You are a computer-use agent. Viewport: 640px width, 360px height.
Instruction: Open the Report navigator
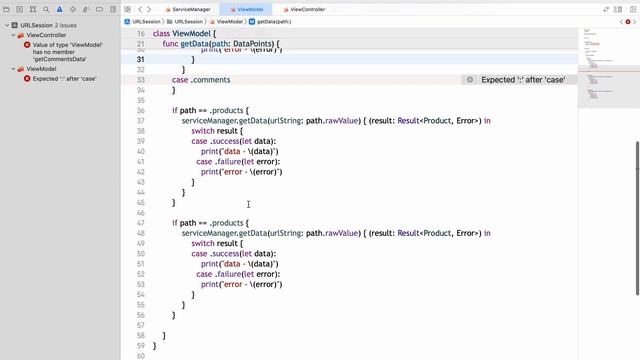point(113,9)
